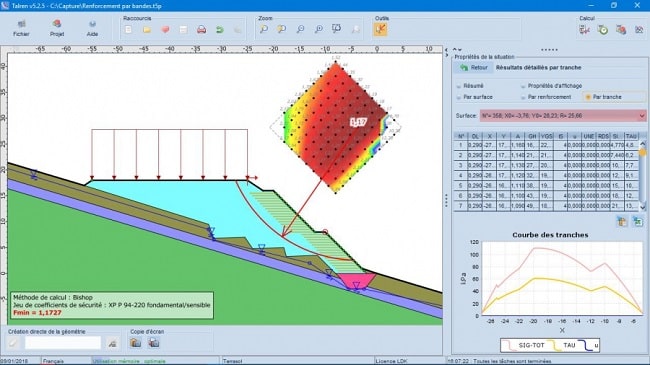Viewport: 650px width, 365px height.
Task: Open the Aide help menu
Action: point(92,28)
